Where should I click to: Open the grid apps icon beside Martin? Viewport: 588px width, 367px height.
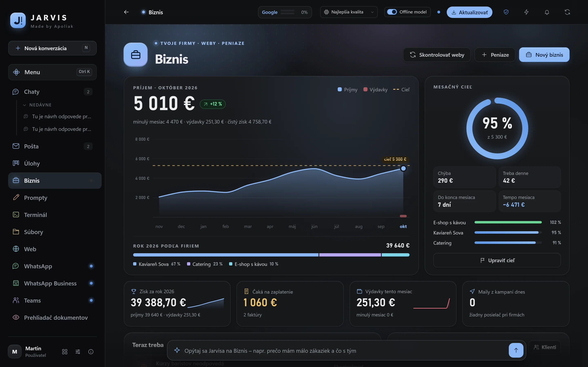(65, 352)
